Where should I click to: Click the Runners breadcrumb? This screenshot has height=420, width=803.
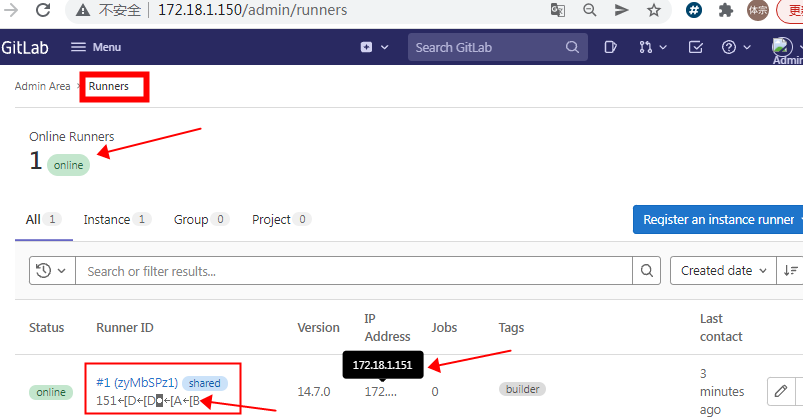click(x=109, y=86)
